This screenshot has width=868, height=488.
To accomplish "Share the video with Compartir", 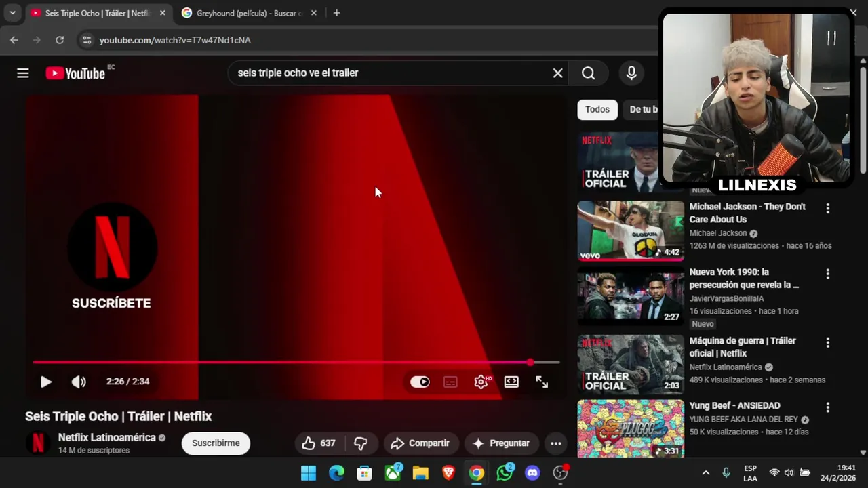I will point(420,443).
